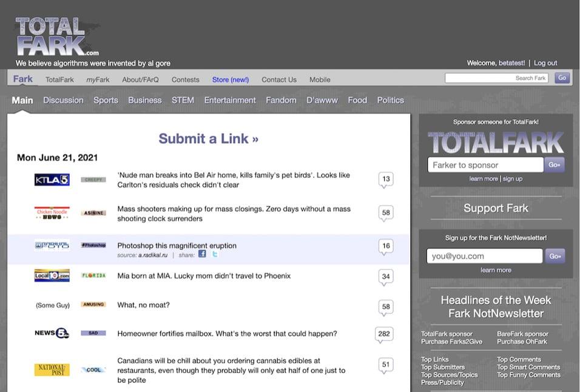Click the Chicken Noodle News source logo
The height and width of the screenshot is (392, 580).
[52, 213]
